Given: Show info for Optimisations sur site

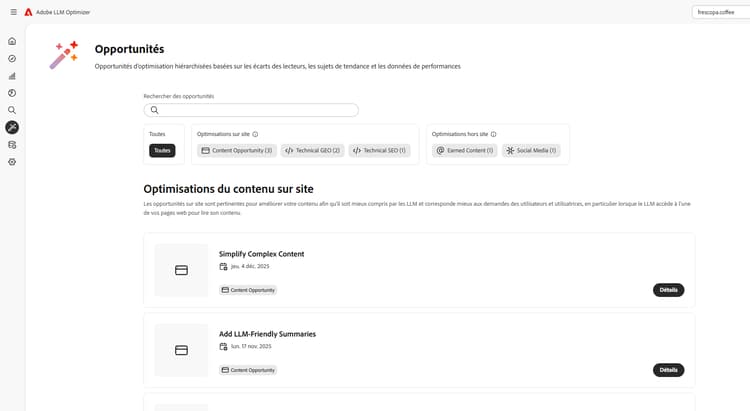Looking at the screenshot, I should (255, 134).
